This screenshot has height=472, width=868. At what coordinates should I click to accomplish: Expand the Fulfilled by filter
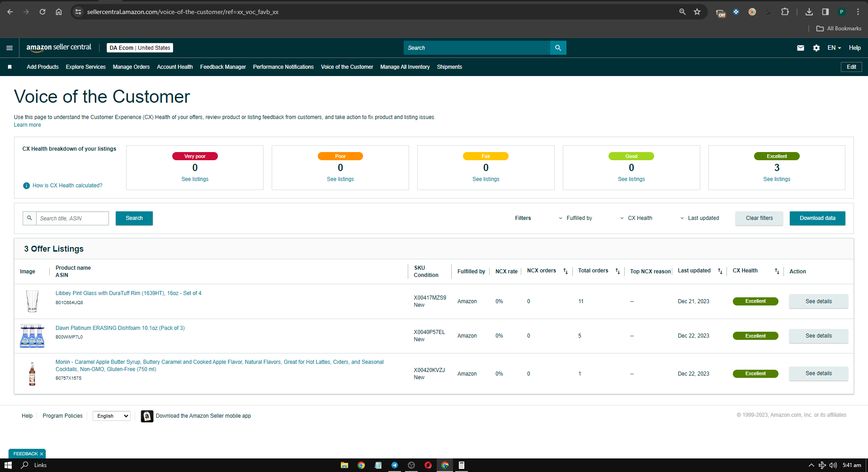pos(575,218)
